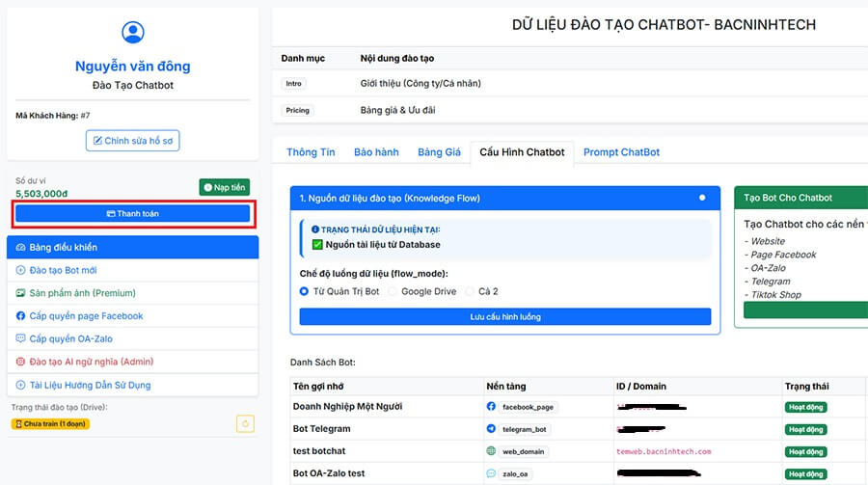Click the Pricing category badge
Image resolution: width=868 pixels, height=485 pixels.
pos(297,110)
